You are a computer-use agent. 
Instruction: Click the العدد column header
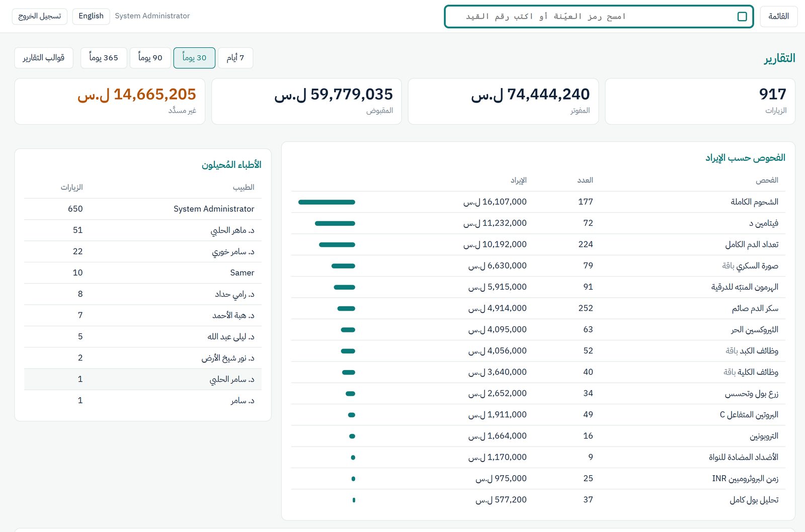click(585, 181)
